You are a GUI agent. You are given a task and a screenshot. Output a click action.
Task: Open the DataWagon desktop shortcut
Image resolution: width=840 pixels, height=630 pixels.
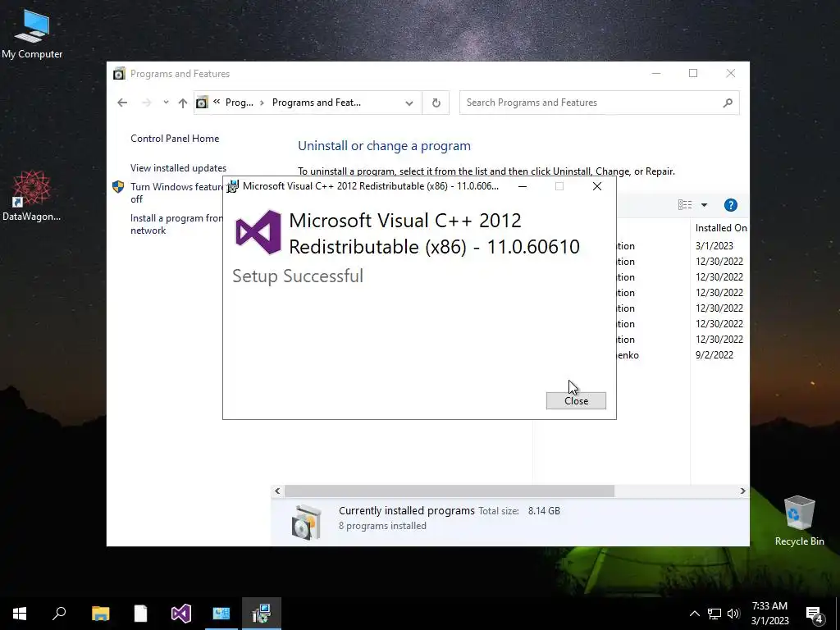pos(32,195)
